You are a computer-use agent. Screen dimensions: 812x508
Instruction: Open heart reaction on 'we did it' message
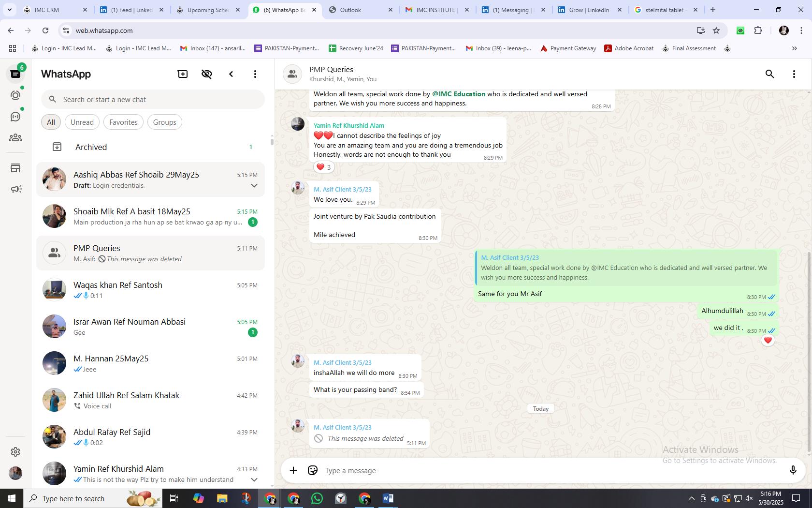768,340
